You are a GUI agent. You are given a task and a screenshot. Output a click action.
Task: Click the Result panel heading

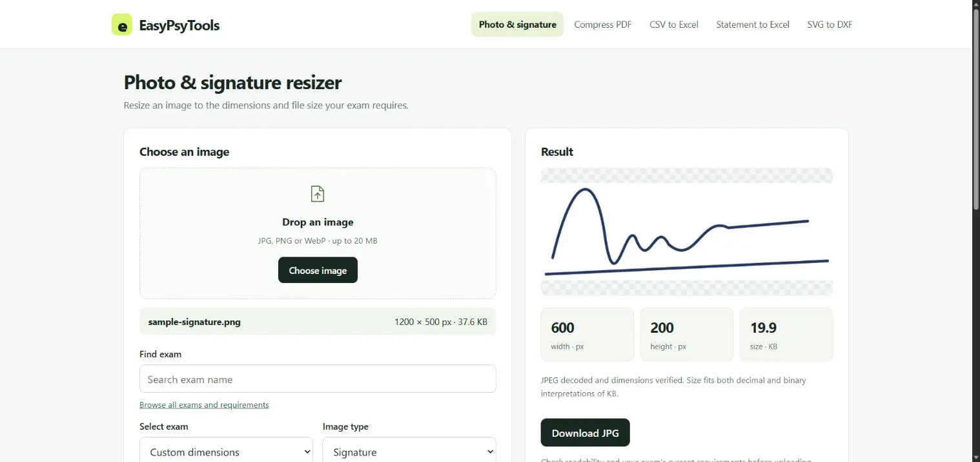pyautogui.click(x=557, y=152)
